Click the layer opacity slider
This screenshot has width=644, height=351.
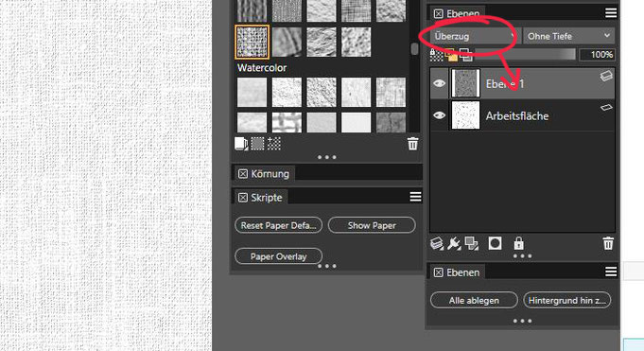525,55
